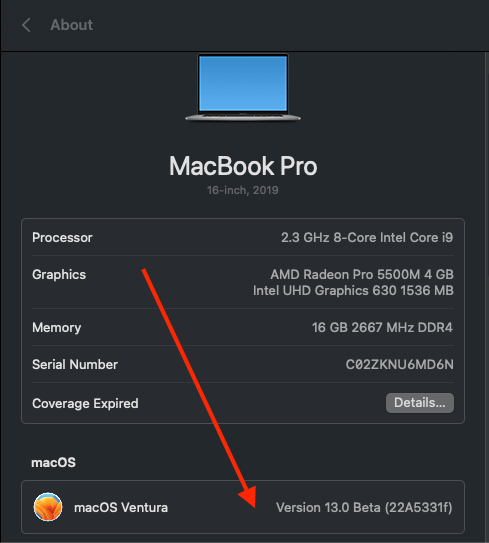
Task: Open coverage Details button
Action: pyautogui.click(x=420, y=403)
